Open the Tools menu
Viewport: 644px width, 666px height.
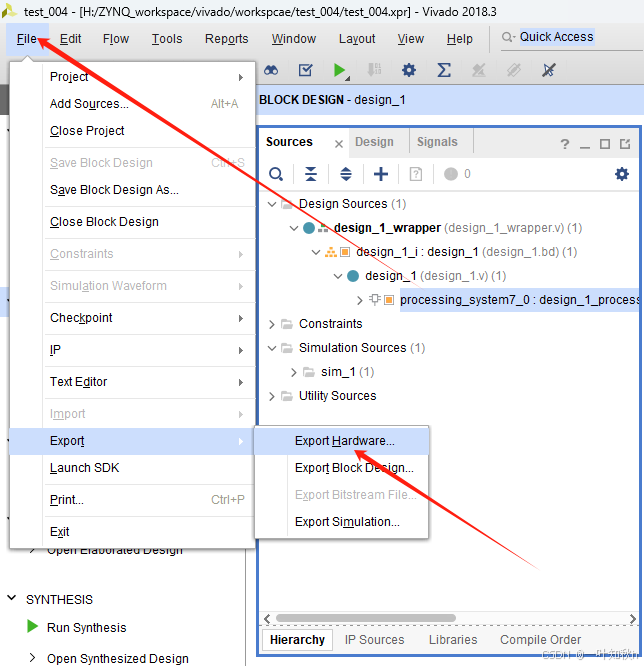pyautogui.click(x=167, y=39)
